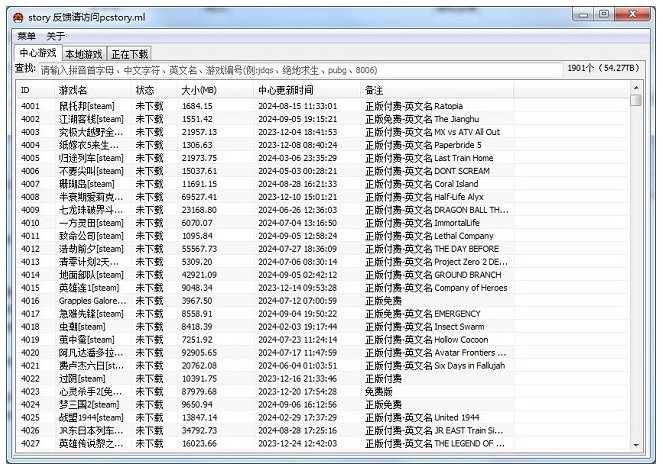Click the scrollbar down arrow
This screenshot has height=471, width=663.
(636, 445)
